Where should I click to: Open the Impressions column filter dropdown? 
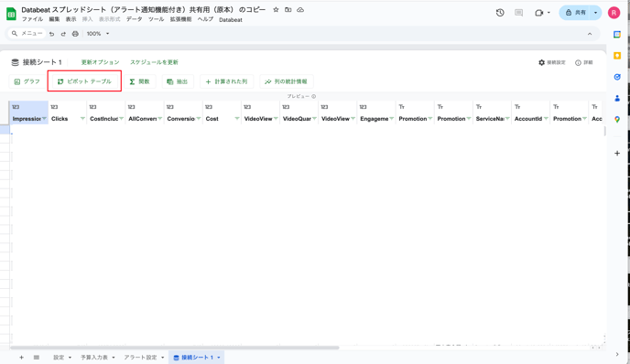pos(44,119)
